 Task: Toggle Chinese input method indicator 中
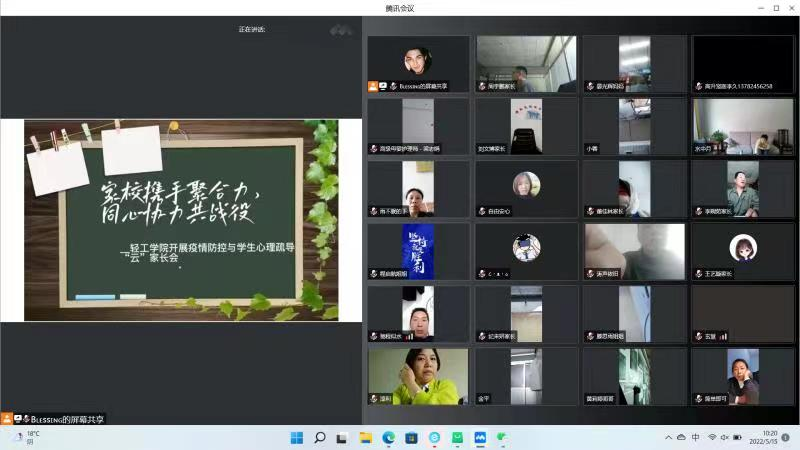tap(696, 438)
